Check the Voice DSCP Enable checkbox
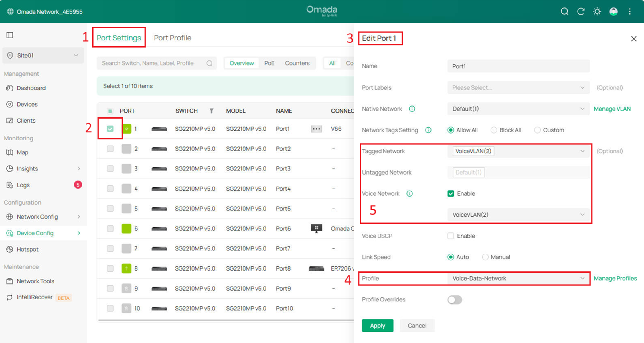Screen dimensions: 644x343 point(451,236)
